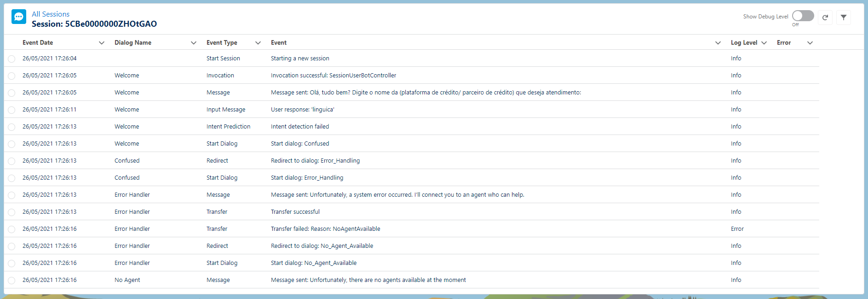Open the filter icon button
Viewport: 868px width, 299px height.
(844, 18)
